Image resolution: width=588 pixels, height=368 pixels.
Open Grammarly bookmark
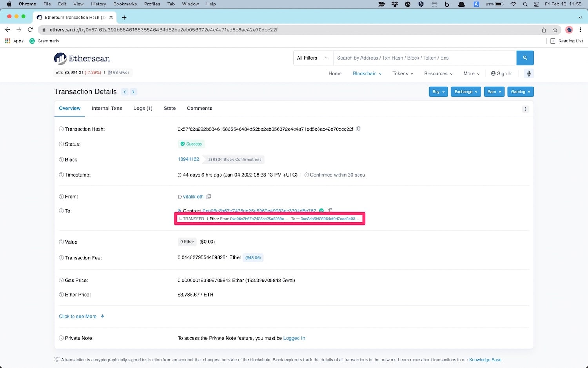(44, 41)
